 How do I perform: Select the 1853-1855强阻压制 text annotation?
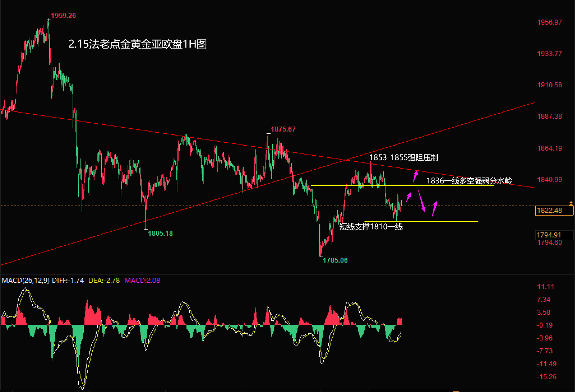(403, 157)
